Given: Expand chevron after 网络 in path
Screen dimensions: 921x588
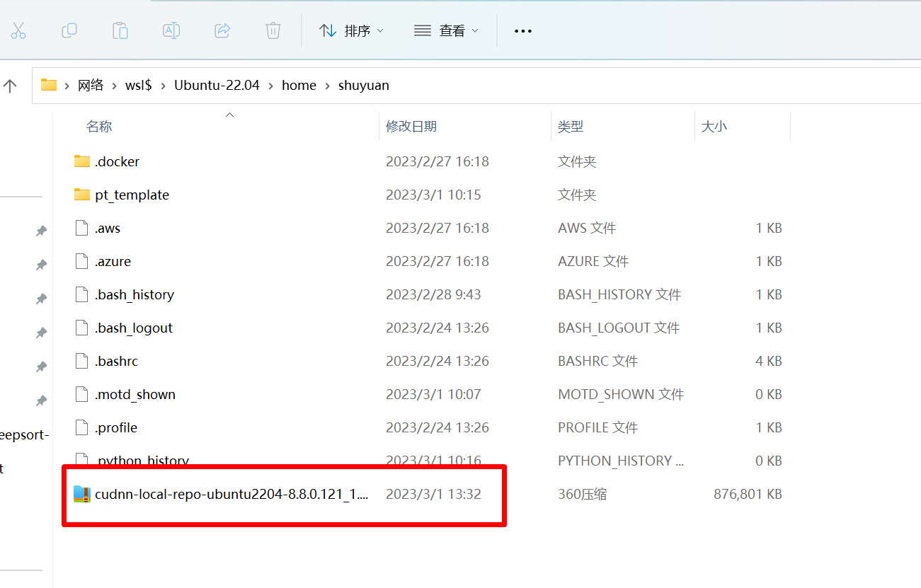Looking at the screenshot, I should click(115, 86).
